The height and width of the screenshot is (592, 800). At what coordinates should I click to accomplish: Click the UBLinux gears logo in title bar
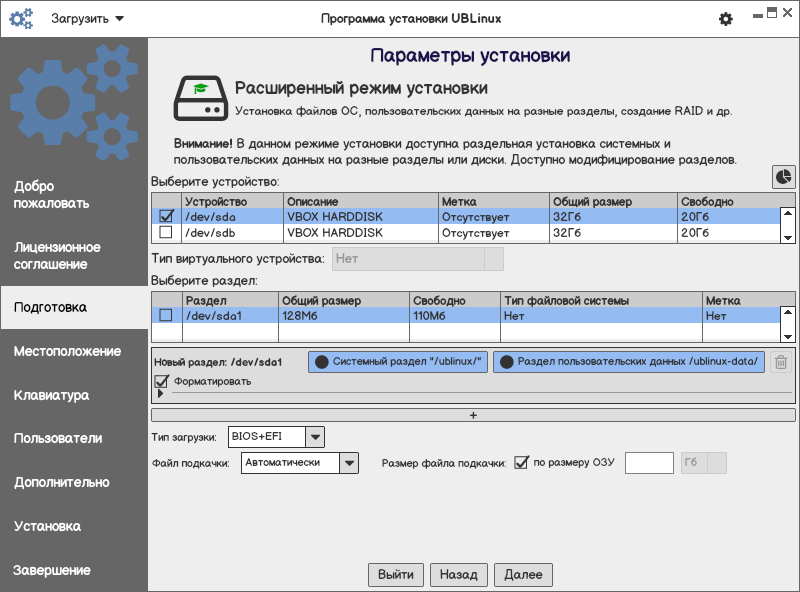21,19
